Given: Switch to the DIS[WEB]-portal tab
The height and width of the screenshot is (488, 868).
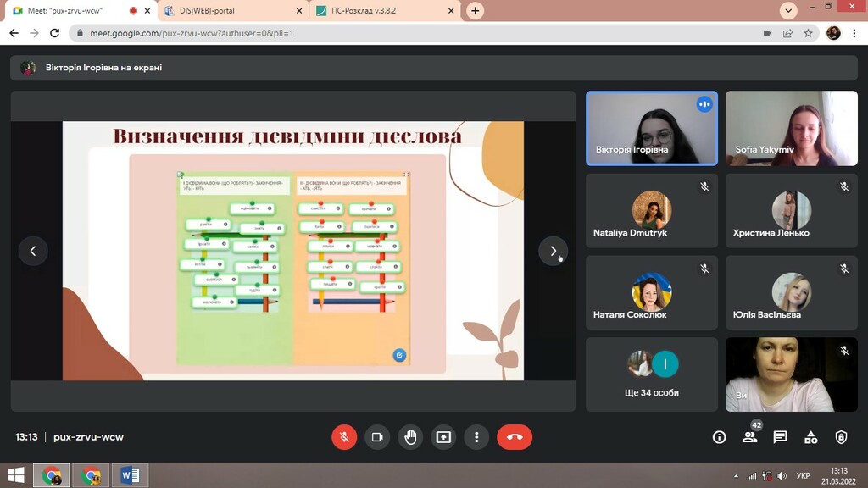Looking at the screenshot, I should click(x=233, y=10).
